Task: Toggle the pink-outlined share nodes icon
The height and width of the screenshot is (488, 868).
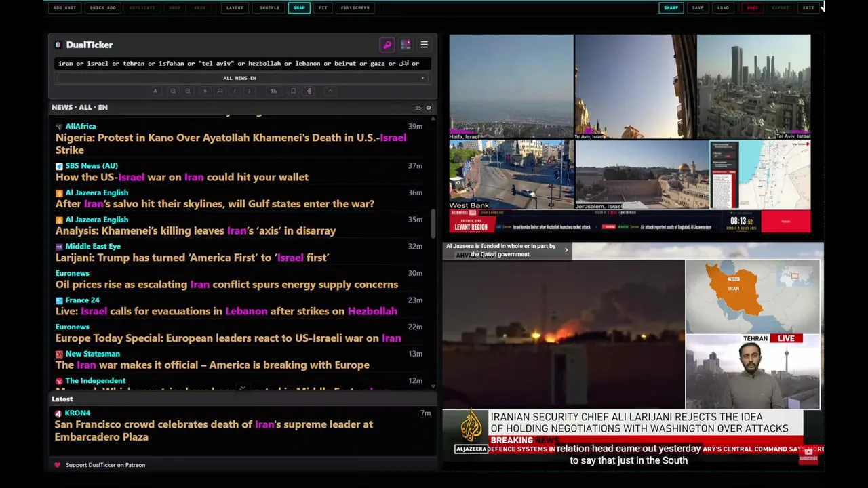Action: point(308,91)
